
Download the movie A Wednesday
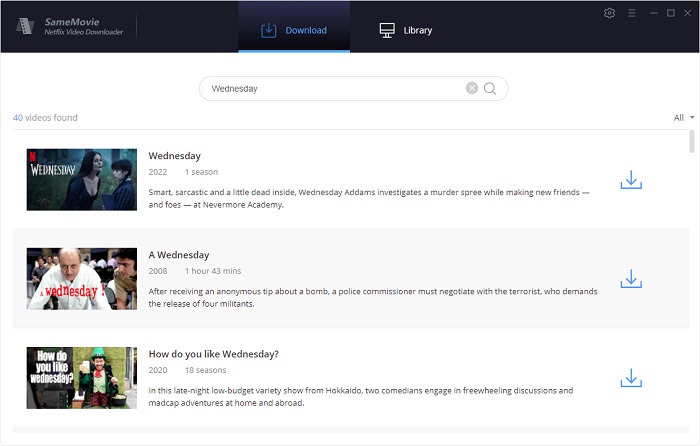tap(630, 279)
